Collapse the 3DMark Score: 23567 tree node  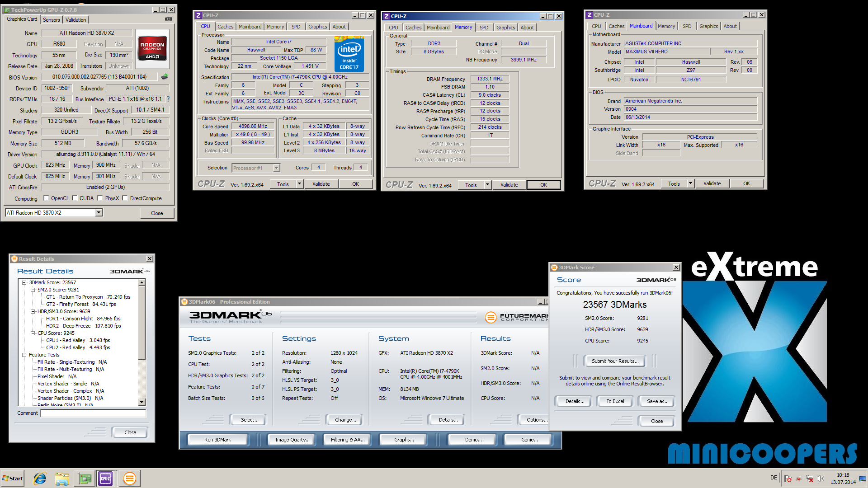(24, 282)
